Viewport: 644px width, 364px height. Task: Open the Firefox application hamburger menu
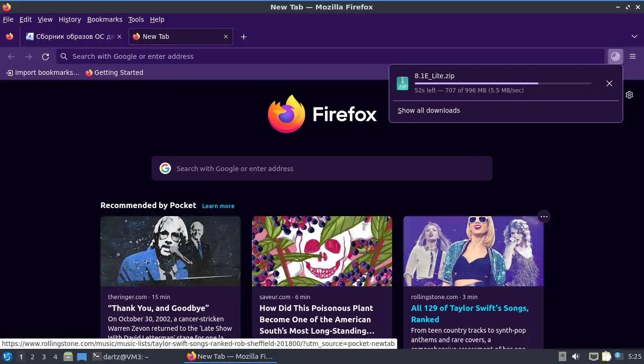click(x=633, y=56)
